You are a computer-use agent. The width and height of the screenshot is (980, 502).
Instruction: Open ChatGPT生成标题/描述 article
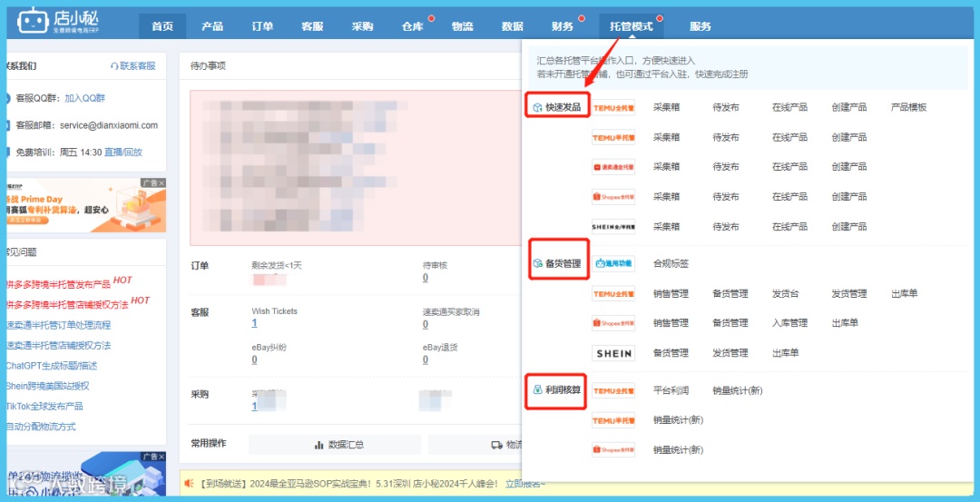click(x=52, y=366)
